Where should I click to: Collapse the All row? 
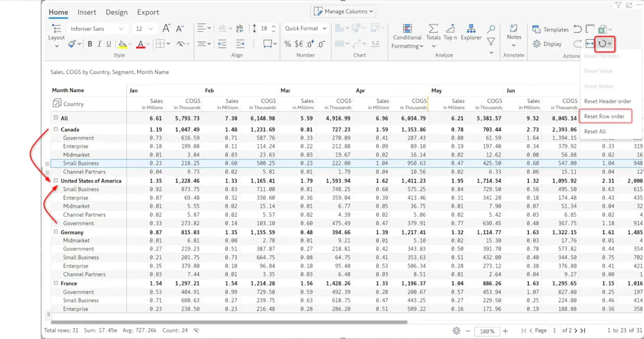(56, 118)
